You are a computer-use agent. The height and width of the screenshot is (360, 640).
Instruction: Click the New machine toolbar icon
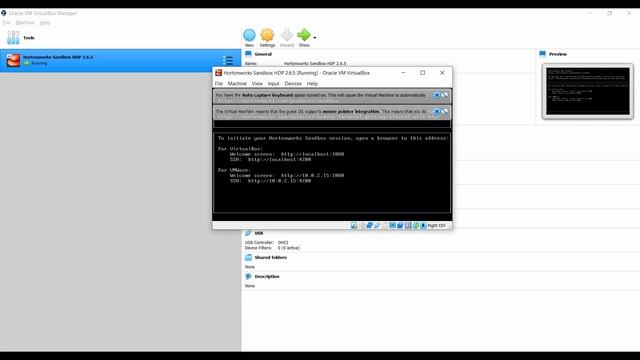(249, 35)
